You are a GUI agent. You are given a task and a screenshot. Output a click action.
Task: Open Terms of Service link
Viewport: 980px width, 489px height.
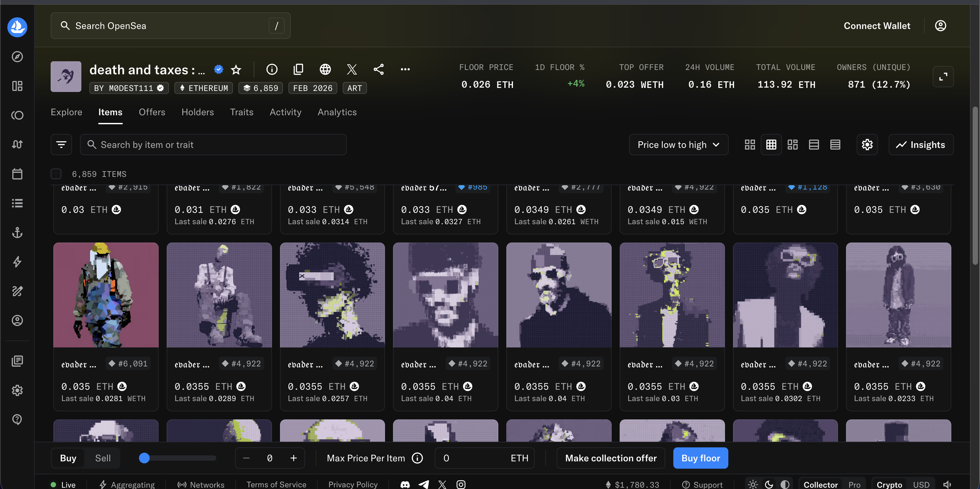[x=276, y=484]
